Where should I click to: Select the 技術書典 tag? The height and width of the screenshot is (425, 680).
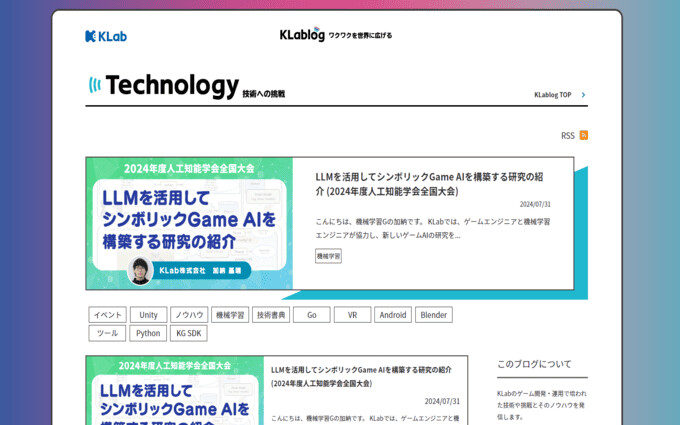tap(271, 315)
